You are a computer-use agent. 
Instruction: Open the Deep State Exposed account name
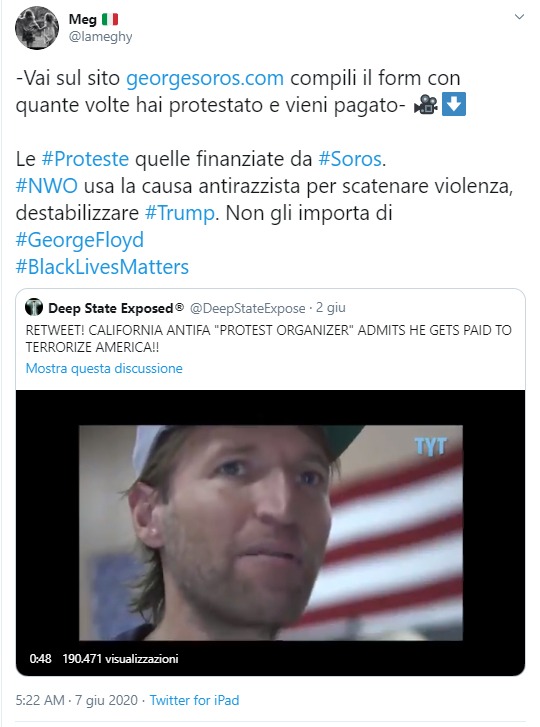tap(116, 308)
